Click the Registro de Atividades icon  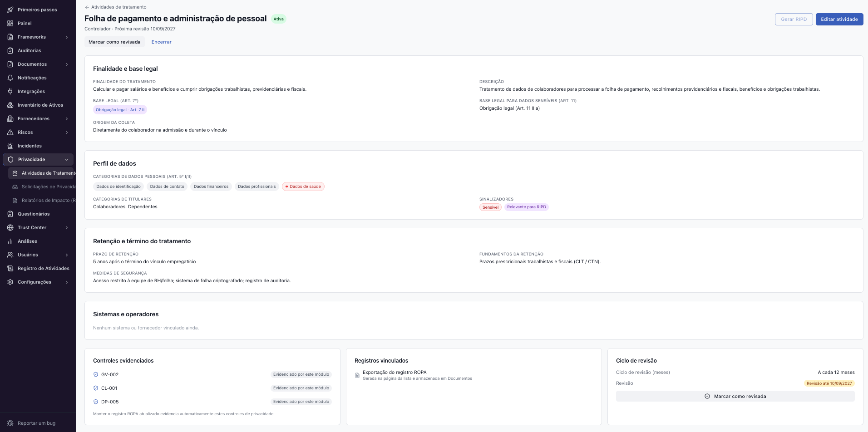(x=10, y=268)
